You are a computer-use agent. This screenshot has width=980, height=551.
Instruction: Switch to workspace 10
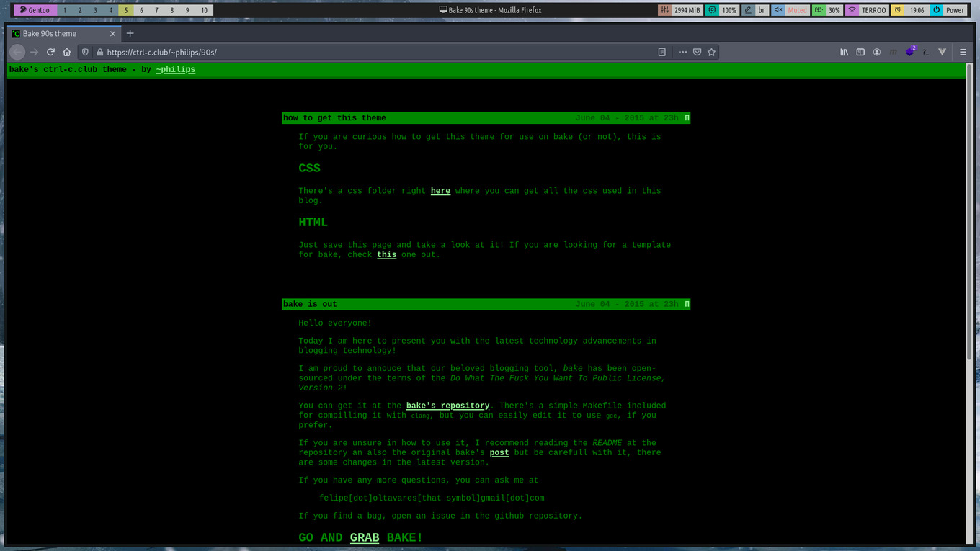pos(204,10)
